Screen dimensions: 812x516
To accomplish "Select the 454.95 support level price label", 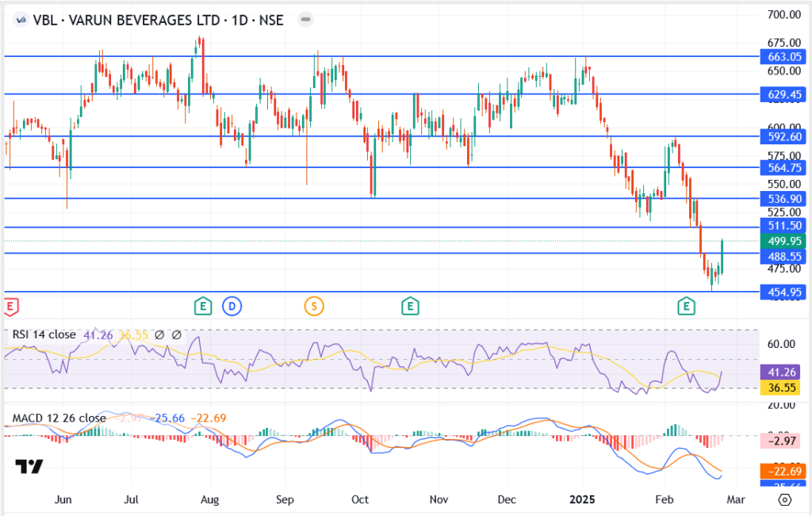I will (781, 292).
